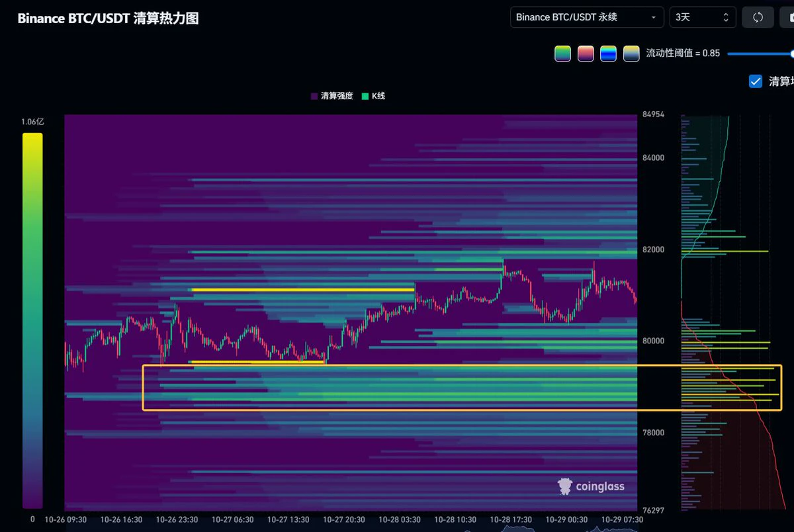Toggle the K线 legend series
The height and width of the screenshot is (532, 794).
[x=373, y=96]
